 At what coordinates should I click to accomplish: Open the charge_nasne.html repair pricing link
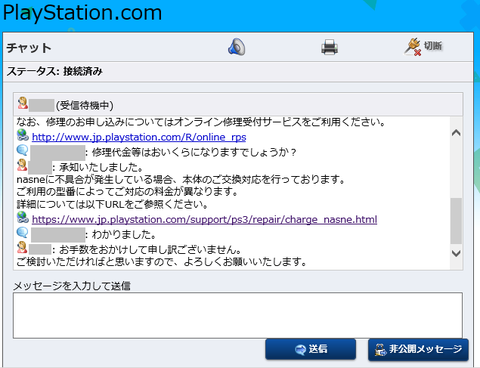(x=204, y=219)
